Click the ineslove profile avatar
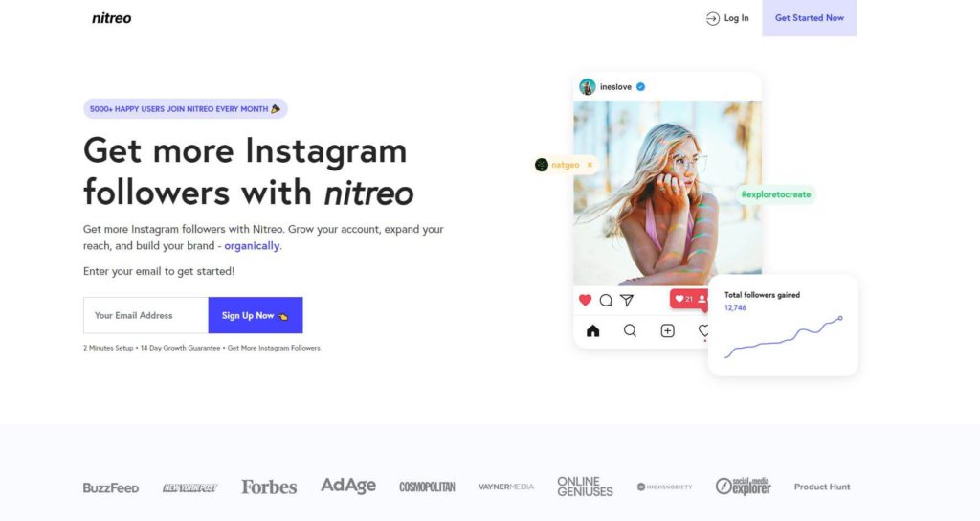Viewport: 980px width, 521px height. click(587, 87)
